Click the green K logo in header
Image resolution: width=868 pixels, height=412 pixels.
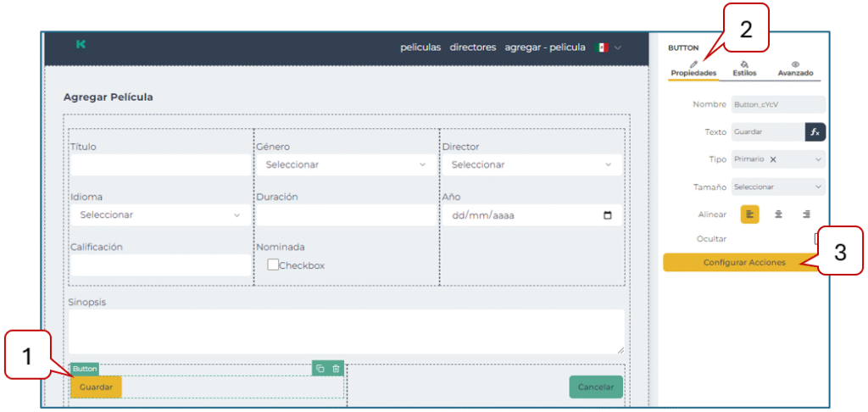click(81, 45)
